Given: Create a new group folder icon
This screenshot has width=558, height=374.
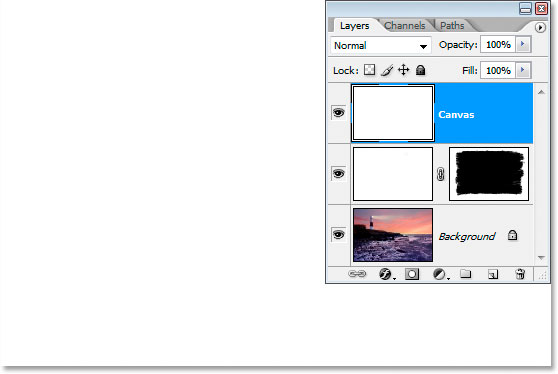Looking at the screenshot, I should pos(465,274).
